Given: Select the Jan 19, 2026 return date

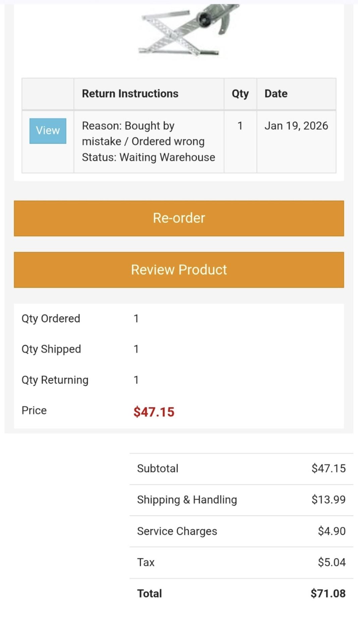Looking at the screenshot, I should pos(296,126).
